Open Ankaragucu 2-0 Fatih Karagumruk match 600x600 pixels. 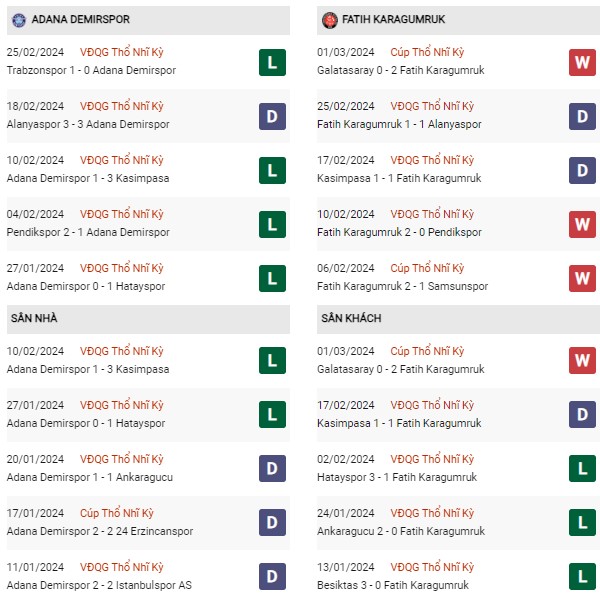(398, 531)
